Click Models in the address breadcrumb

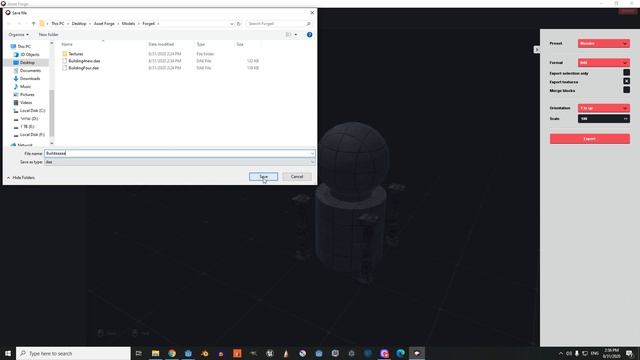point(128,24)
